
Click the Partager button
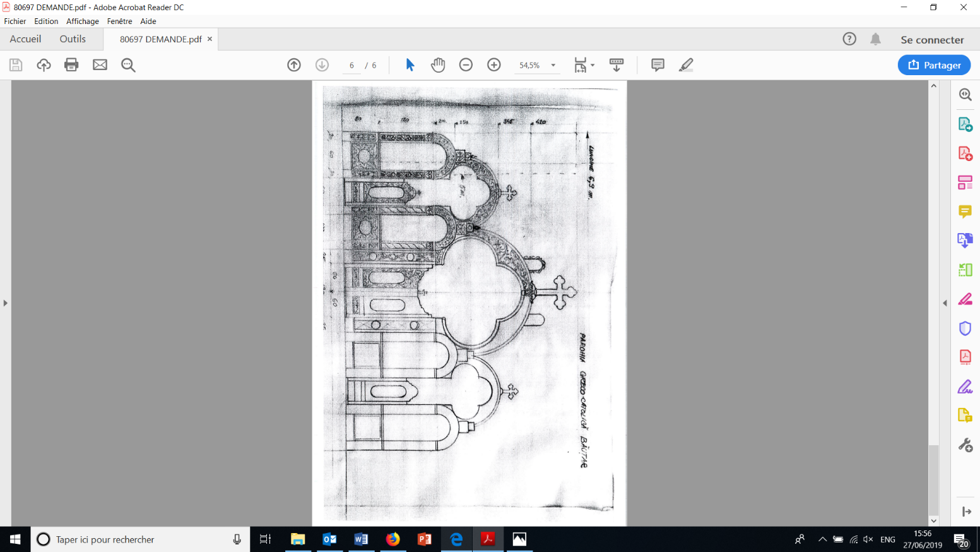pyautogui.click(x=934, y=65)
